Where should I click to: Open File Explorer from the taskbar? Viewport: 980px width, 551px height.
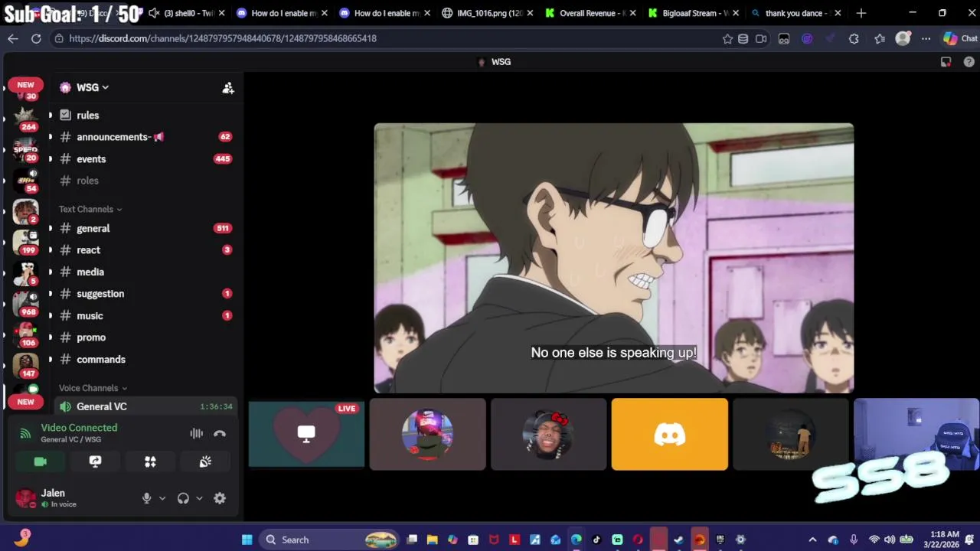(432, 540)
